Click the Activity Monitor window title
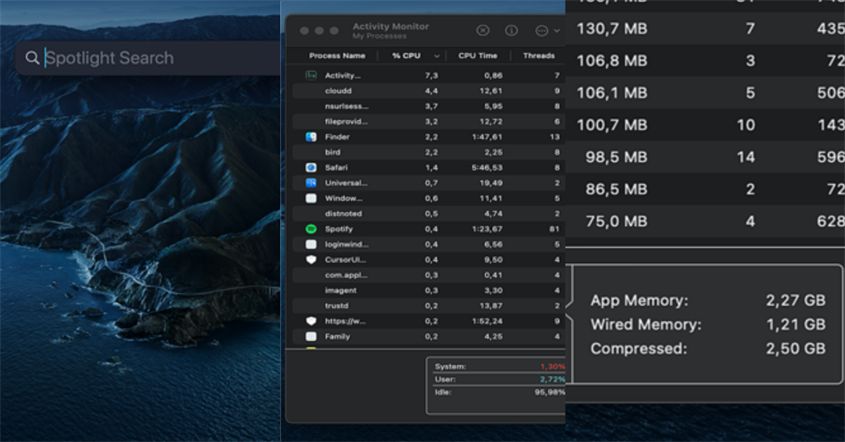 coord(391,26)
